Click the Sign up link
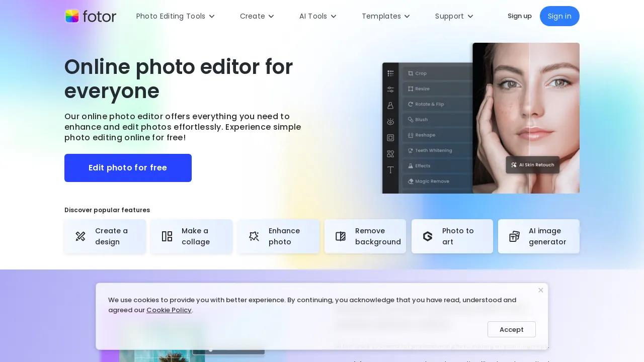Image resolution: width=644 pixels, height=362 pixels. pyautogui.click(x=520, y=16)
